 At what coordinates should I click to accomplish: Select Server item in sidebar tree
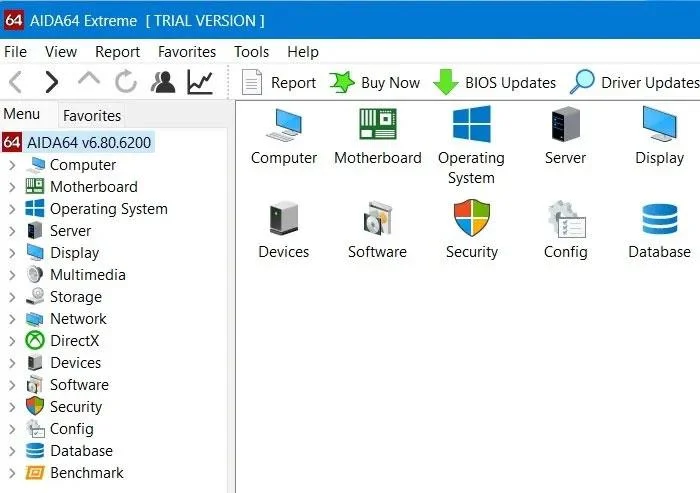[x=71, y=231]
